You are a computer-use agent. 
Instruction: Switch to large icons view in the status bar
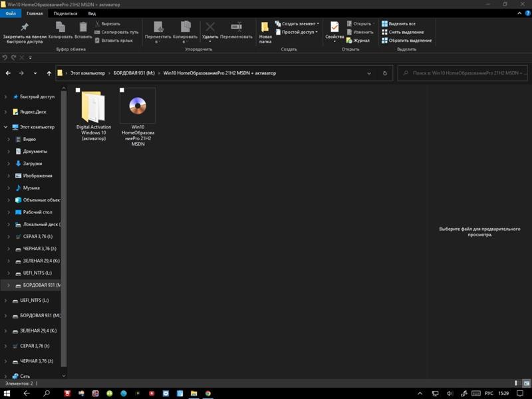point(527,383)
